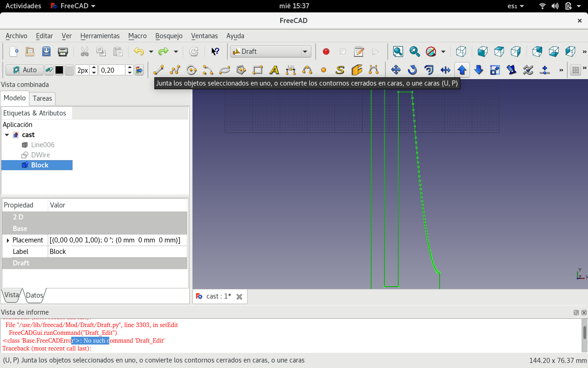Viewport: 588px width, 368px height.
Task: Fit all content with the magnifier page icon
Action: click(x=398, y=52)
